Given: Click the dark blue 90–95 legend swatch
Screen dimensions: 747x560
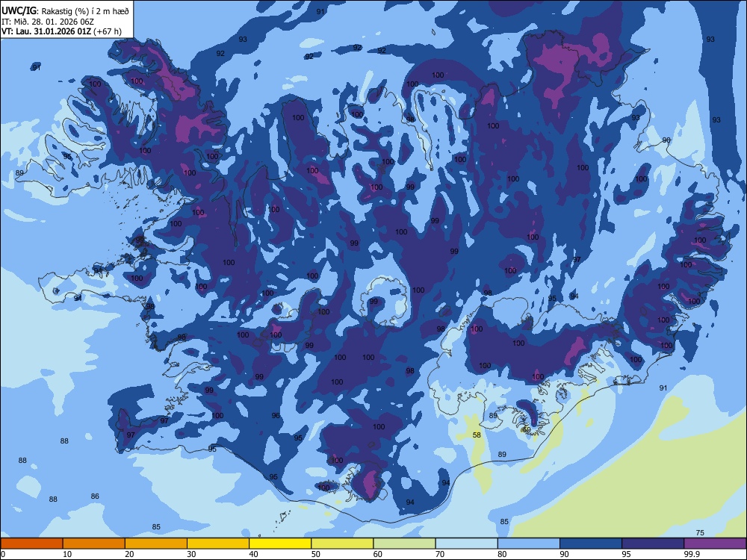Looking at the screenshot, I should click(x=591, y=544).
